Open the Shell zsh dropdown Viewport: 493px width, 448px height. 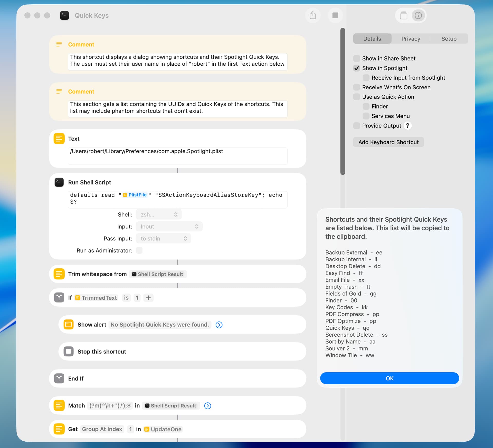(x=158, y=215)
